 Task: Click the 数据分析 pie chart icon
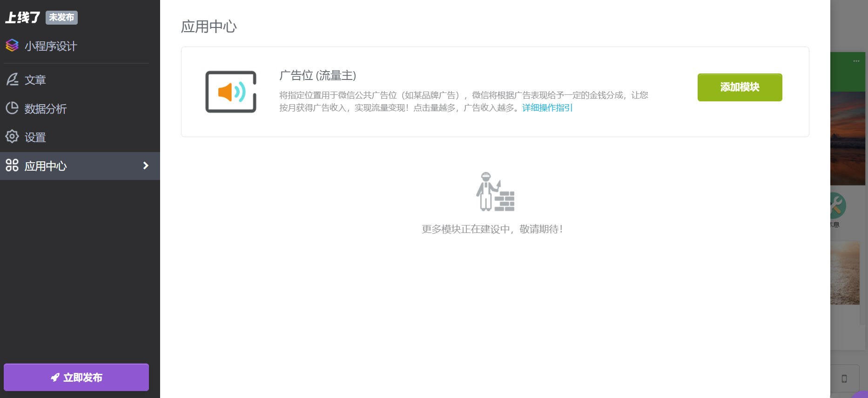click(12, 108)
